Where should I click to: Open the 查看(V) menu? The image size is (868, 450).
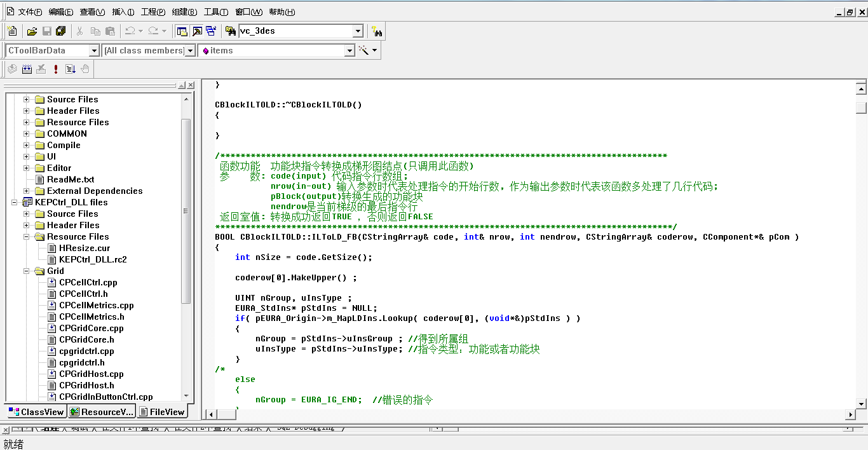pos(92,11)
